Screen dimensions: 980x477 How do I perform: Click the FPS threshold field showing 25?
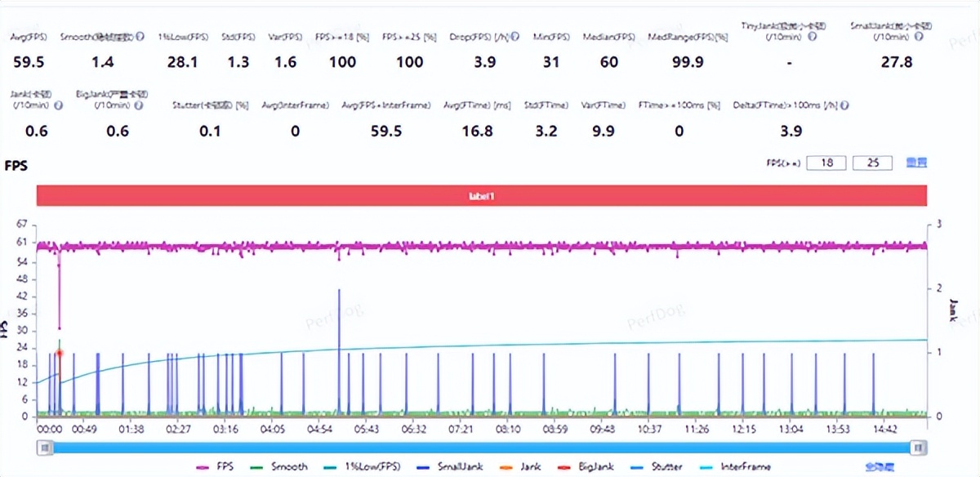(x=872, y=163)
